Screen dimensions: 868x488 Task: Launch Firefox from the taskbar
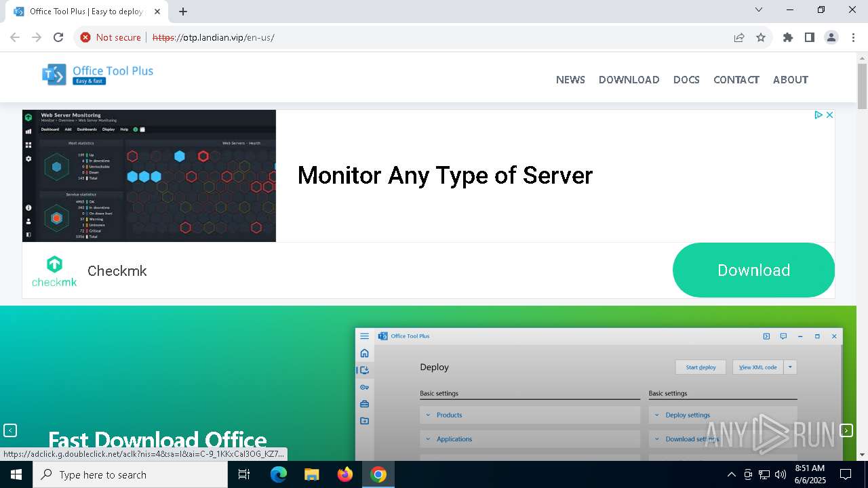tap(345, 474)
